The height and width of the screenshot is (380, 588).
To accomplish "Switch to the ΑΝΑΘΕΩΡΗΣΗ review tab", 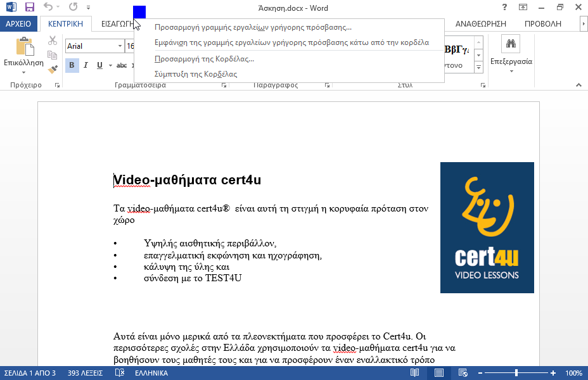I will coord(481,24).
